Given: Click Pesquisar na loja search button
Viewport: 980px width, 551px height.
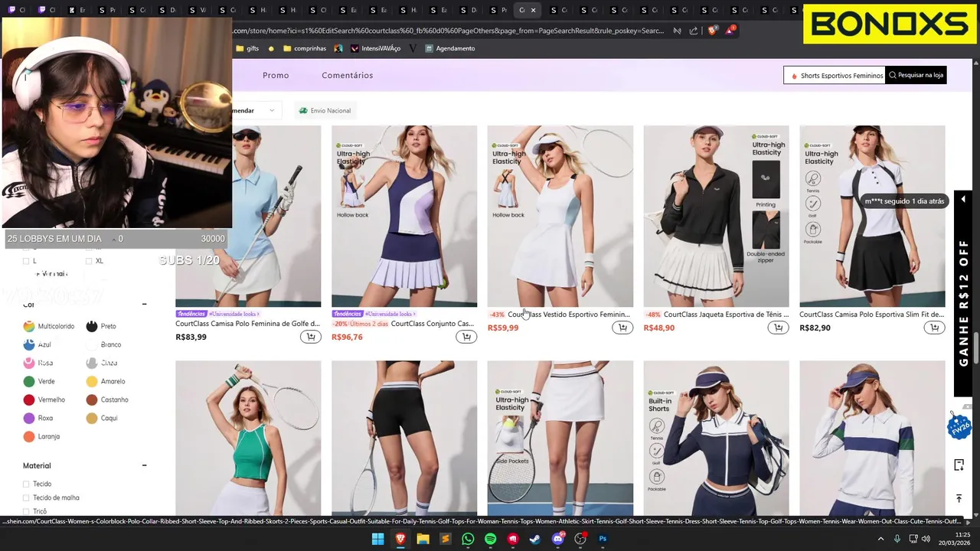Looking at the screenshot, I should point(916,75).
